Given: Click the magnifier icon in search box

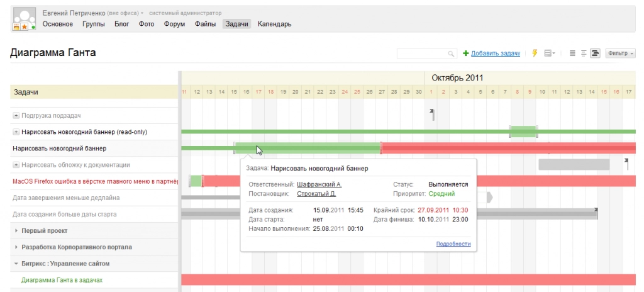Looking at the screenshot, I should 451,54.
